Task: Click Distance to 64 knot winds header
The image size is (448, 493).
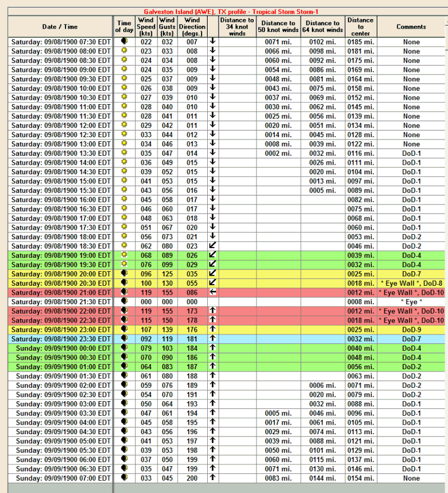Action: pos(323,27)
